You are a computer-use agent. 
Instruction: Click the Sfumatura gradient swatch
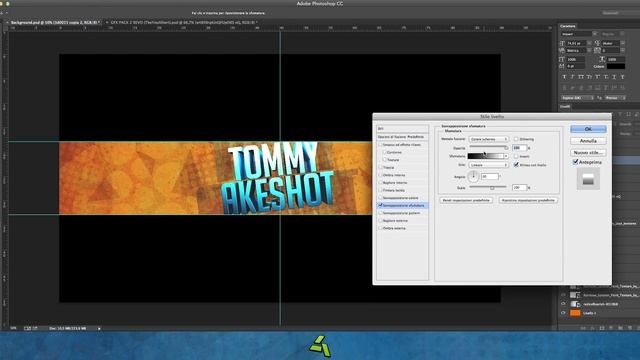click(486, 156)
